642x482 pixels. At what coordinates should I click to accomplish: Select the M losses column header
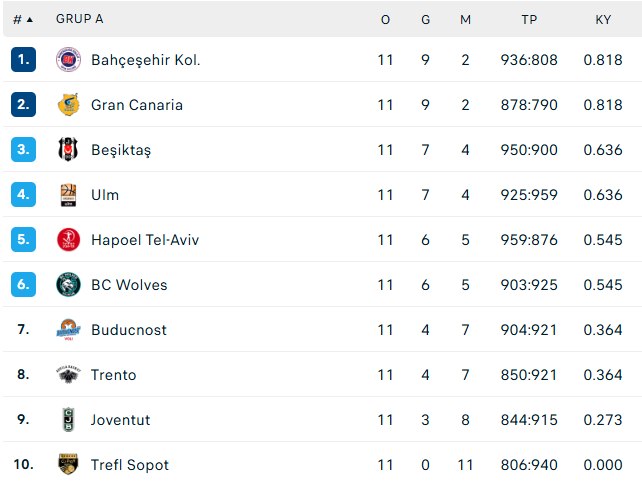coord(466,20)
